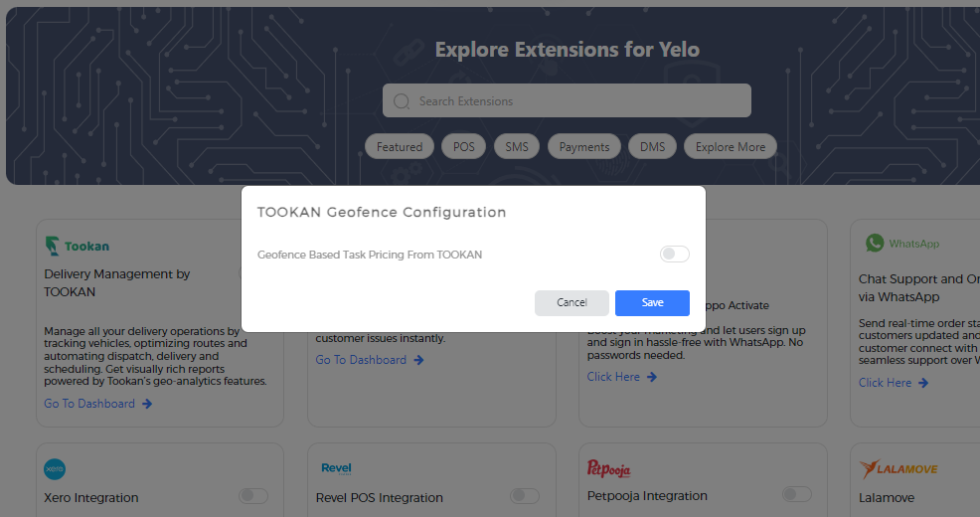Click the search magnifier icon
The height and width of the screenshot is (517, 980).
pyautogui.click(x=402, y=101)
